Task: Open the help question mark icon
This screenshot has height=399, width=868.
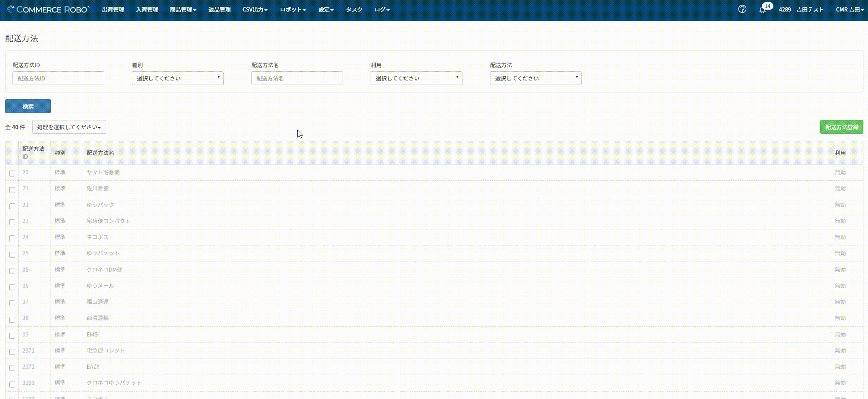Action: pyautogui.click(x=742, y=9)
